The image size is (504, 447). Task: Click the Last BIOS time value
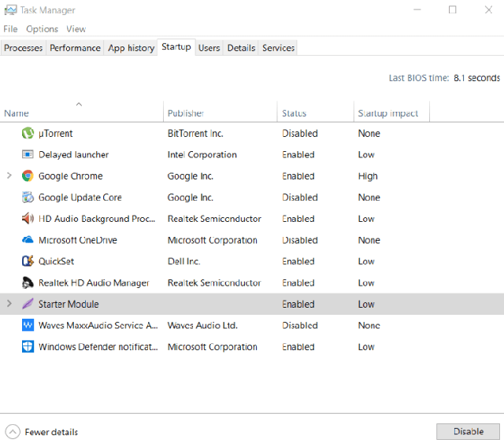click(x=476, y=78)
